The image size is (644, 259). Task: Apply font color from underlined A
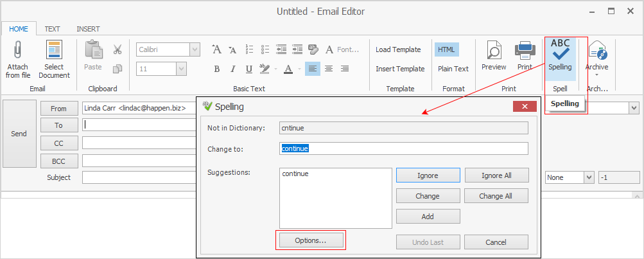pos(288,69)
